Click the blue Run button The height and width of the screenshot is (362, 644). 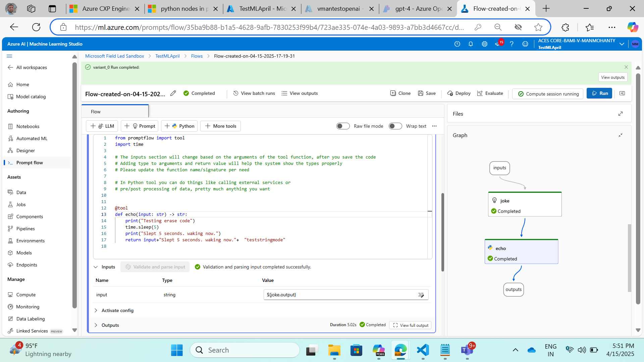click(599, 94)
